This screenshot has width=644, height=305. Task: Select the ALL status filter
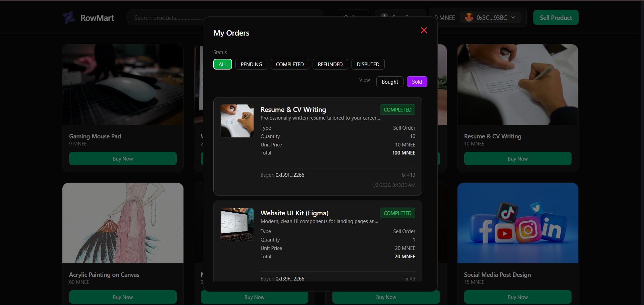[223, 64]
